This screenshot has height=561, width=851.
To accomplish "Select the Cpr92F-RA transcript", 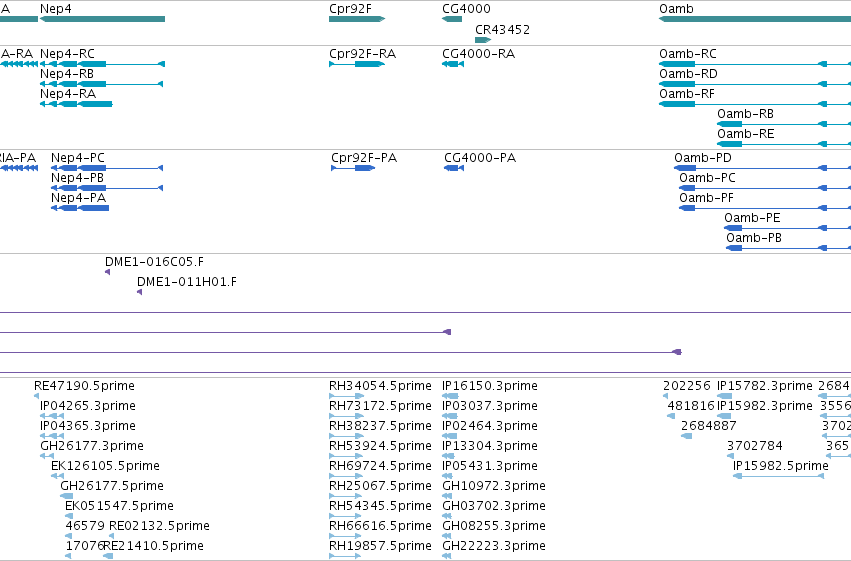I will [357, 64].
